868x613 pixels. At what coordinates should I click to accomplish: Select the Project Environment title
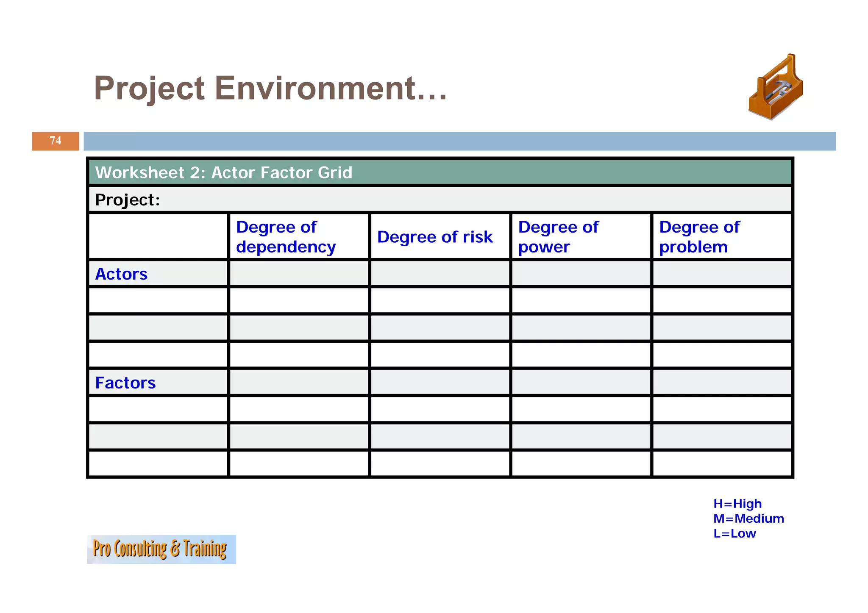click(x=270, y=89)
